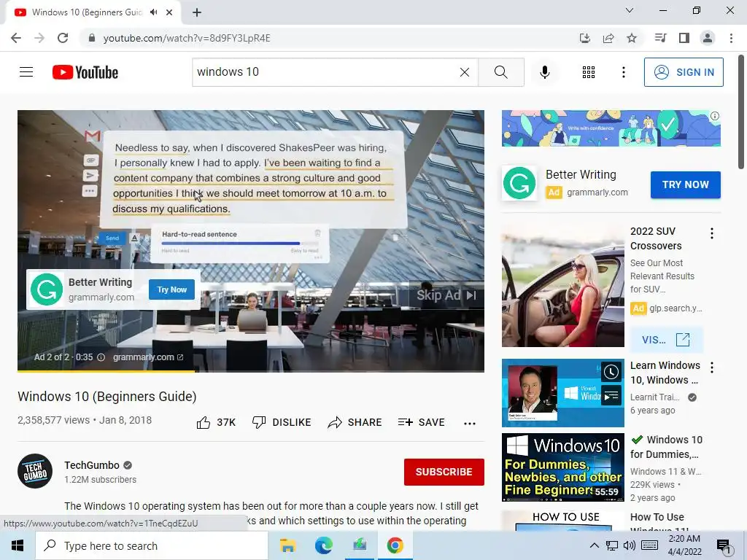Open grammarly.com link in the video
The image size is (747, 560).
pos(147,357)
